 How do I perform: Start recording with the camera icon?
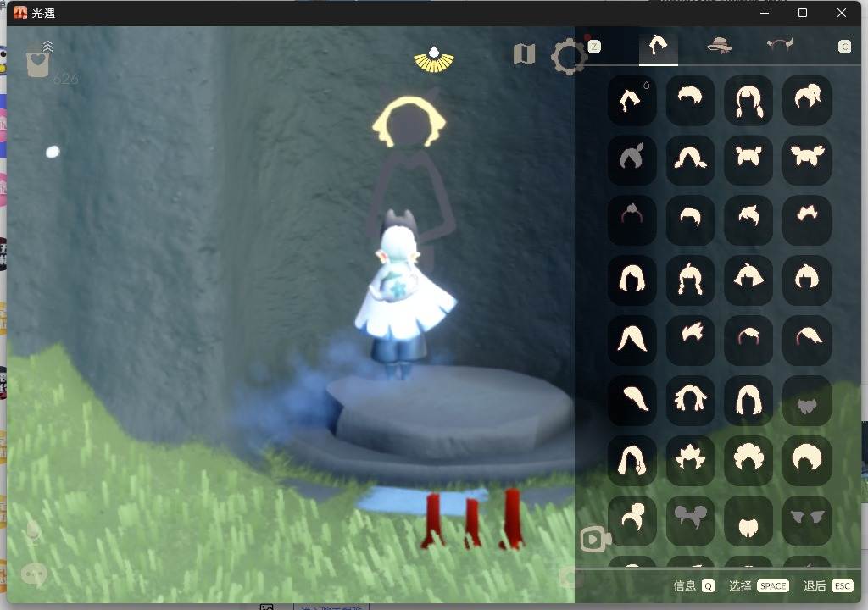[595, 539]
